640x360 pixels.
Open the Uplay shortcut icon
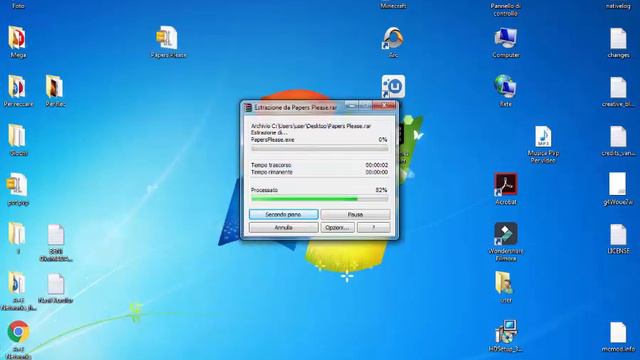pyautogui.click(x=393, y=87)
